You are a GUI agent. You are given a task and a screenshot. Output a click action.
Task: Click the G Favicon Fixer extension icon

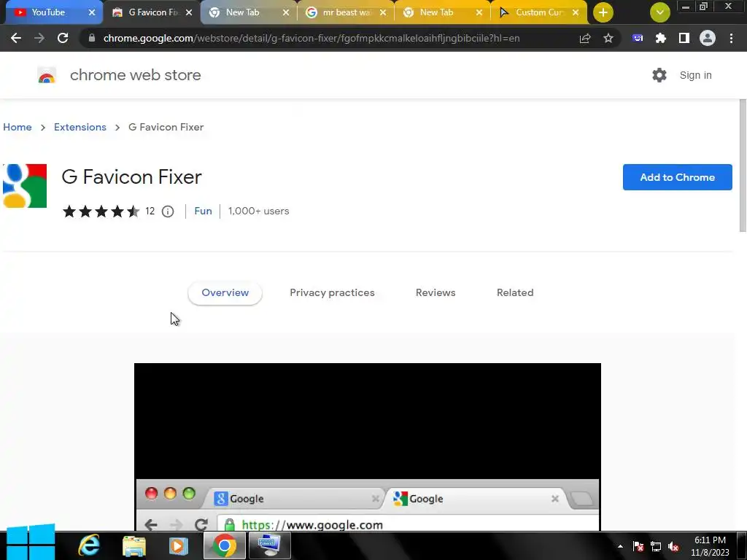[25, 186]
